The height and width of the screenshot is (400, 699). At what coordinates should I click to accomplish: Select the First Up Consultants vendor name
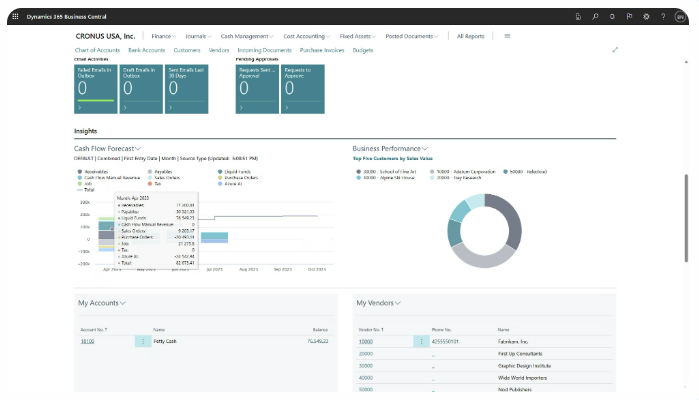520,354
